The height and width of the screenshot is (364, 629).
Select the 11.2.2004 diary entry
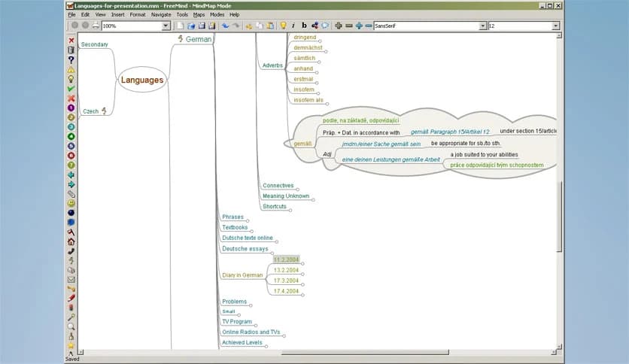pos(287,259)
